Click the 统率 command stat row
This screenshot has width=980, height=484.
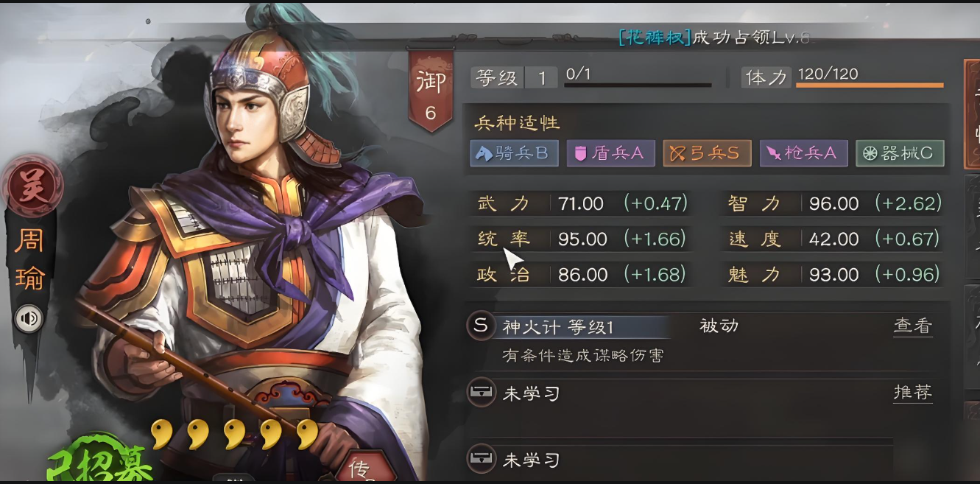pyautogui.click(x=582, y=239)
